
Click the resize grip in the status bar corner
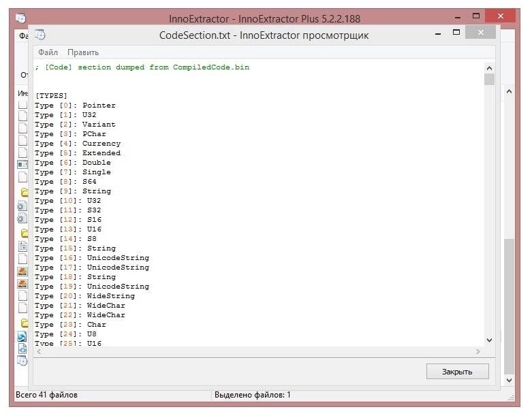point(511,398)
